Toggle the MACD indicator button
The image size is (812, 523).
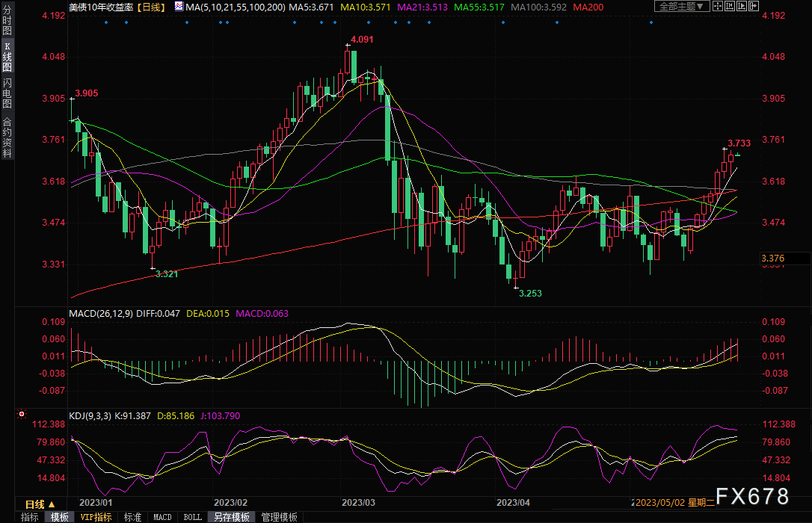162,517
